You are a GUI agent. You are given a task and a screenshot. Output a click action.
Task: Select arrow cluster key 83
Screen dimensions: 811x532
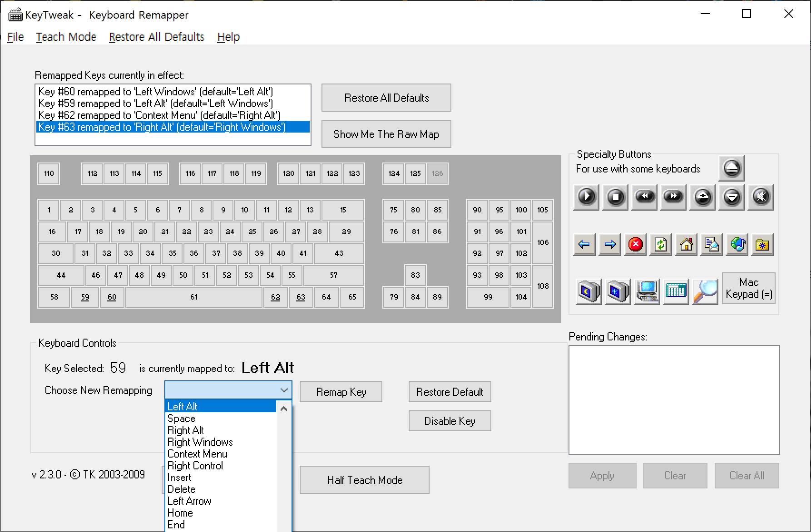415,275
